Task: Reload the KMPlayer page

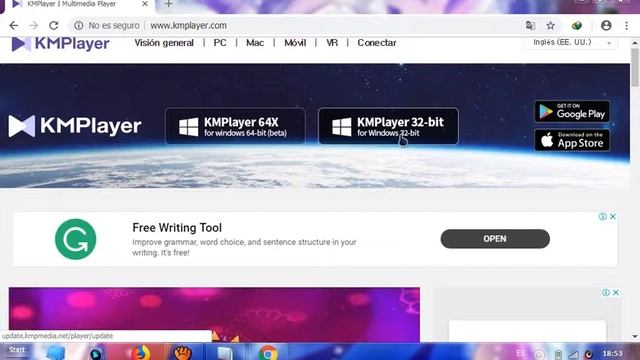Action: [x=53, y=25]
